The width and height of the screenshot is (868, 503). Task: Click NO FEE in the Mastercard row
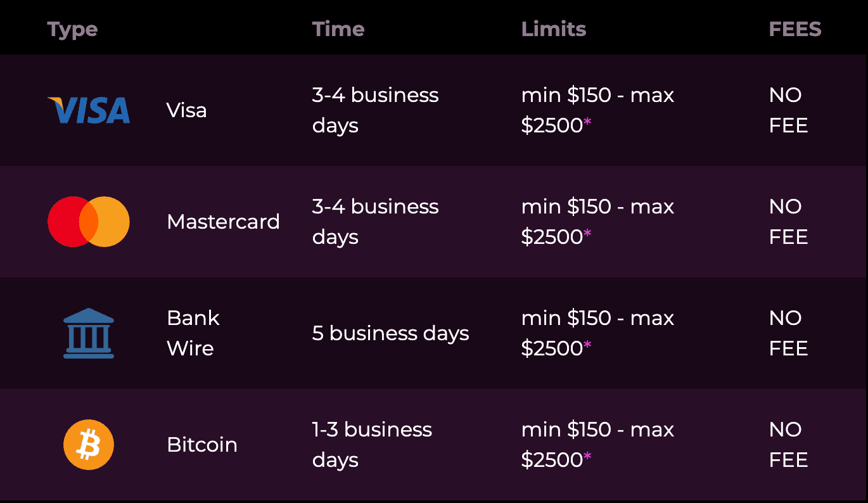pos(789,222)
